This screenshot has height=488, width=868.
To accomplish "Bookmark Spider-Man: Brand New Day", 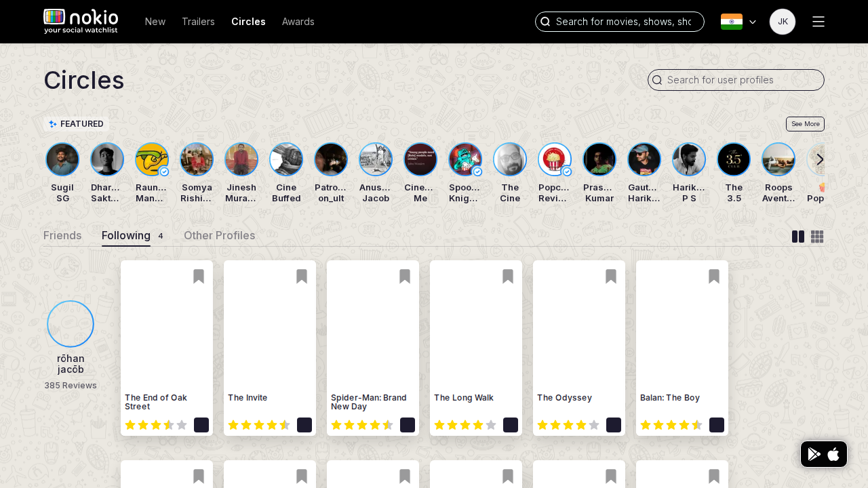I will pos(405,277).
